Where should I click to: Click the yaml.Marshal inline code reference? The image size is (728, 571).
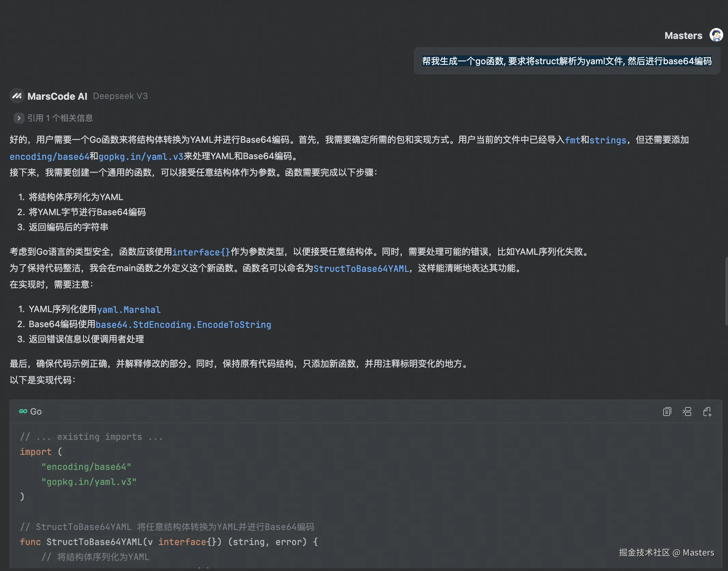coord(129,309)
